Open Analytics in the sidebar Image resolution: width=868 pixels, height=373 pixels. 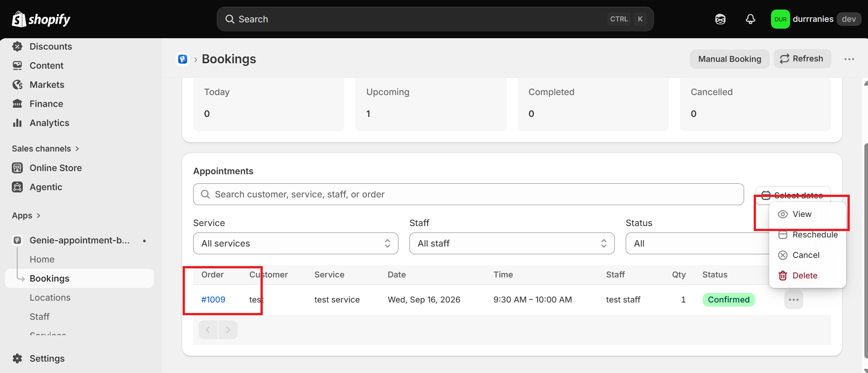tap(49, 123)
